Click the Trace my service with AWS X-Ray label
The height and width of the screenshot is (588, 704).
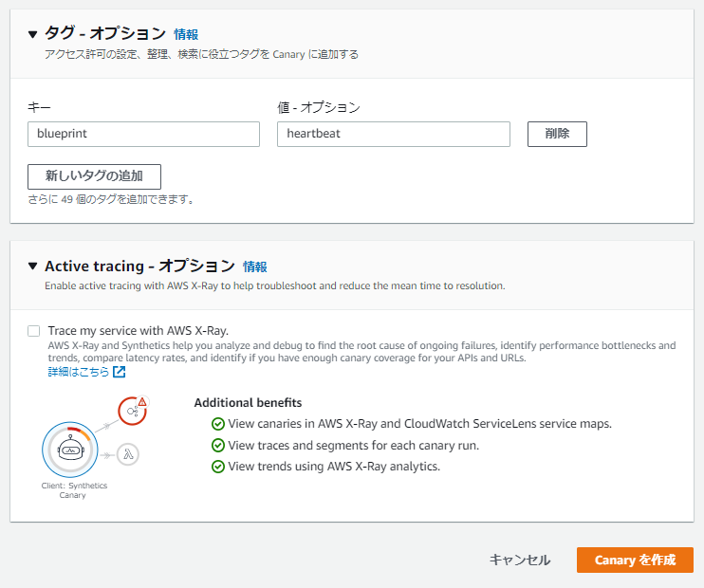click(139, 331)
